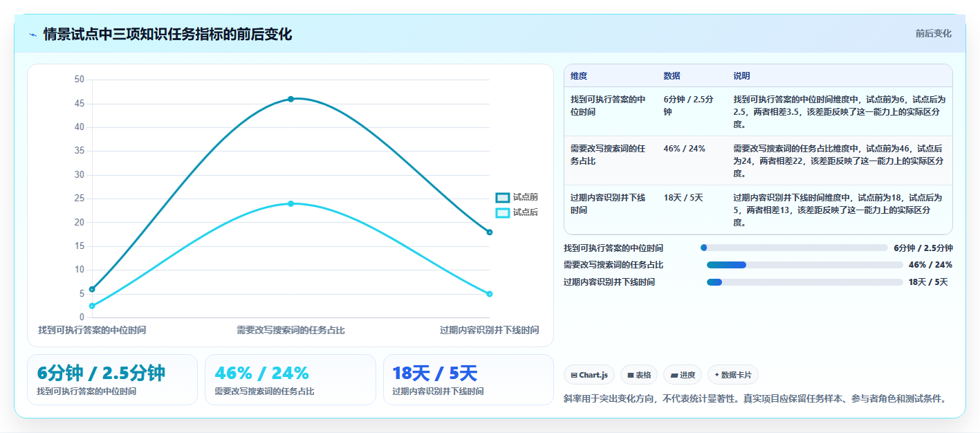Screen dimensions: 980x433
Task: Click the 维度 column header
Action: point(579,76)
